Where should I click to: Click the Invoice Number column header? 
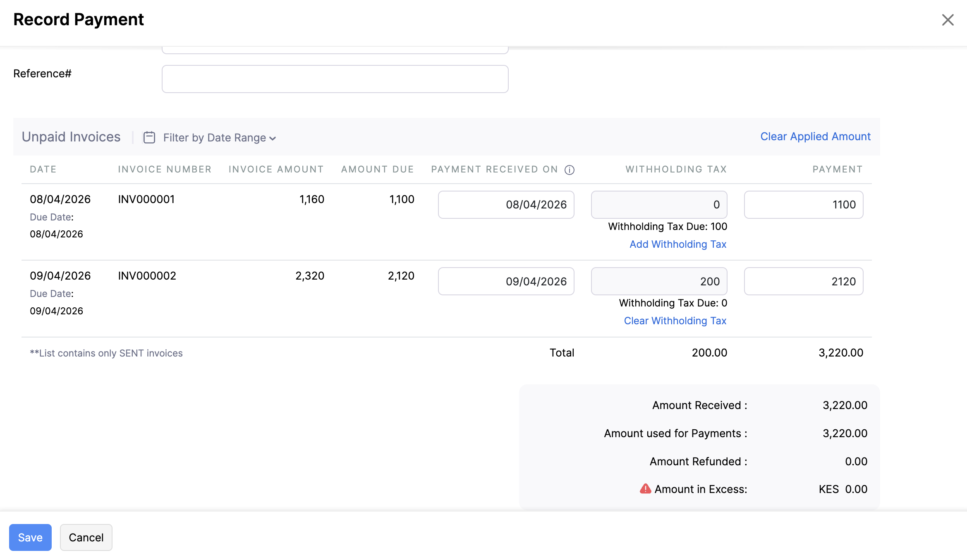(165, 170)
